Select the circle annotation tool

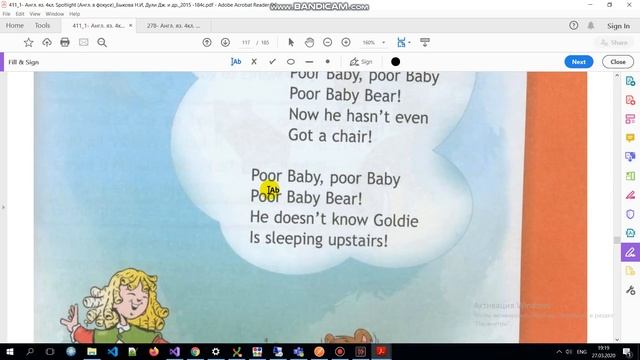pos(291,62)
